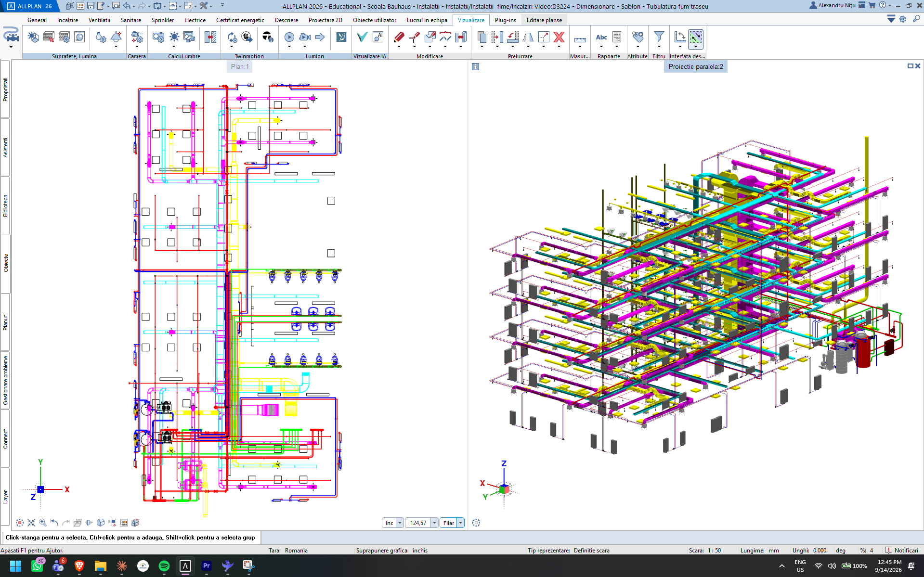The height and width of the screenshot is (577, 924).
Task: Click the Lumion camera icon
Action: 304,37
